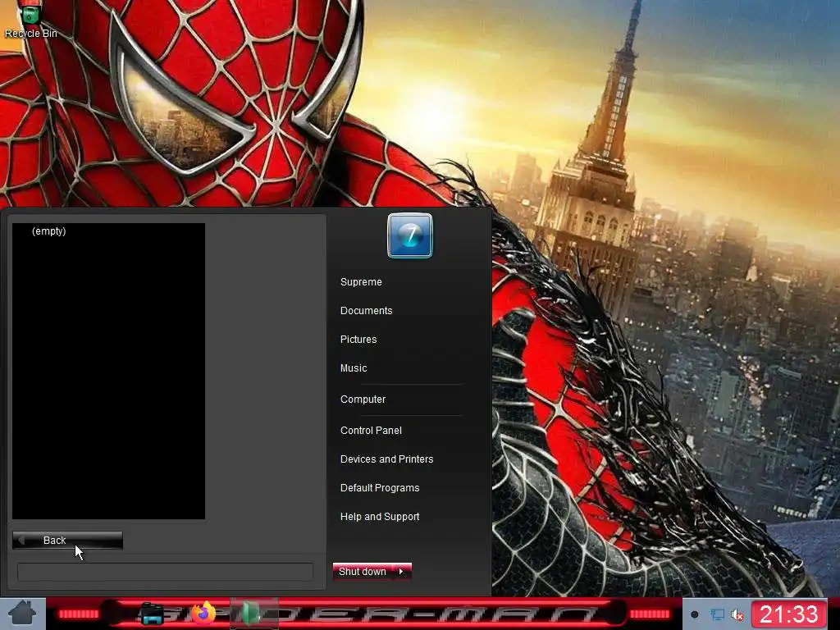Open Documents from start menu

(367, 311)
